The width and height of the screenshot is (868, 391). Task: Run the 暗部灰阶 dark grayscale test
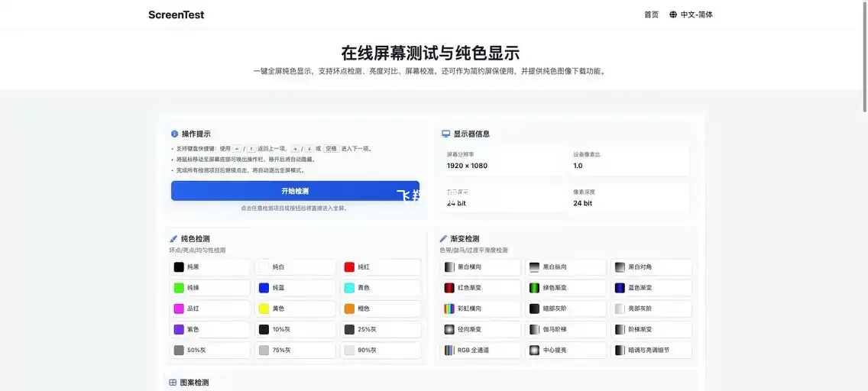click(565, 309)
